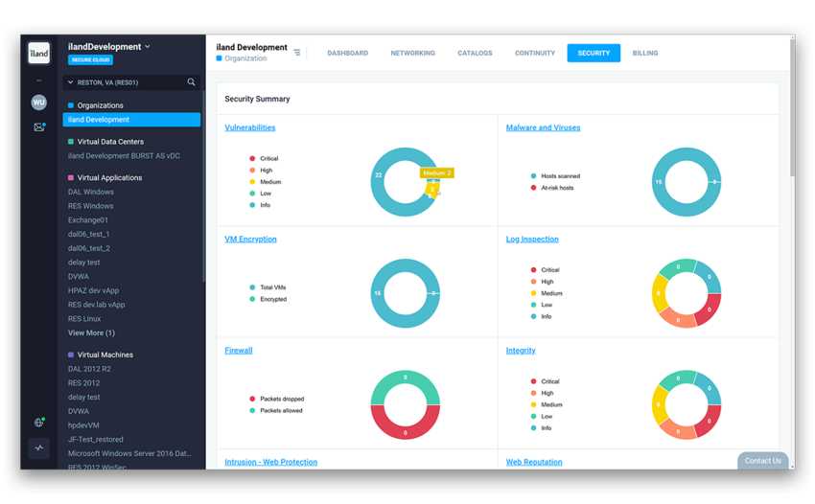Toggle Medium legend in Vulnerabilities chart
Screen dimensions: 815x504
[x=265, y=182]
